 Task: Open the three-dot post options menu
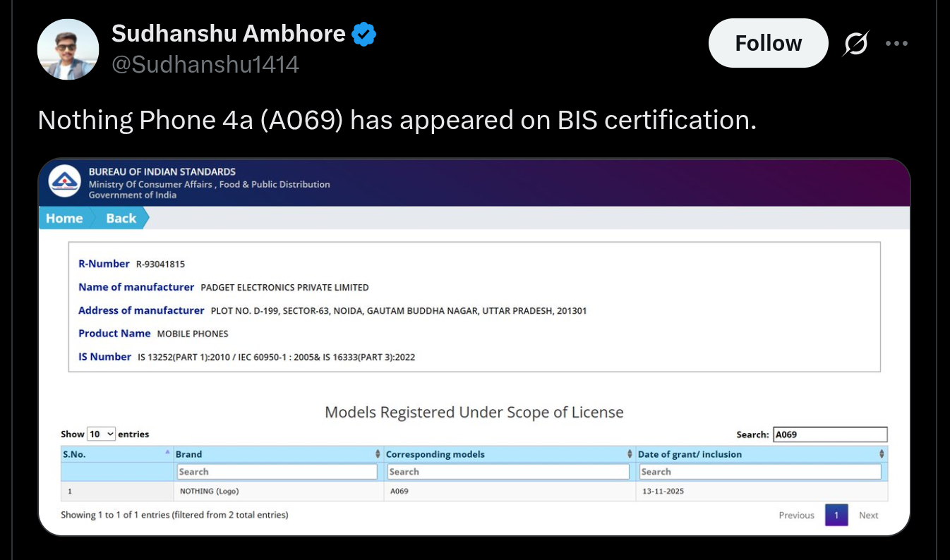click(x=896, y=43)
